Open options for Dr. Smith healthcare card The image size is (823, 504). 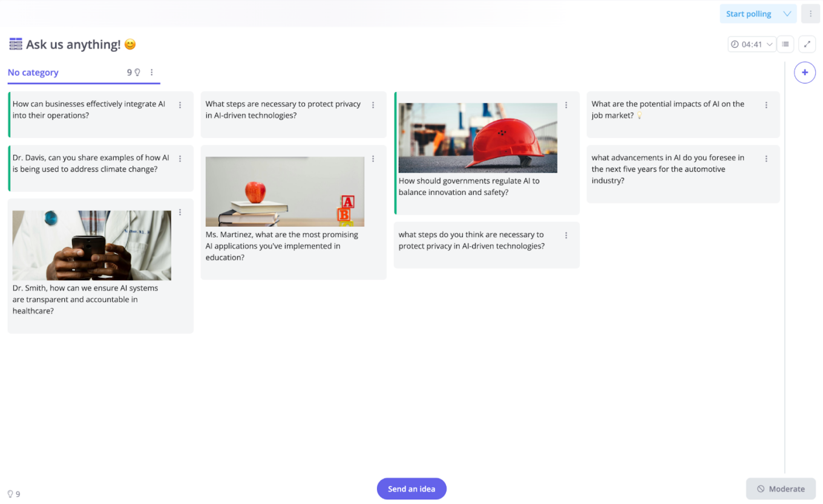tap(180, 212)
